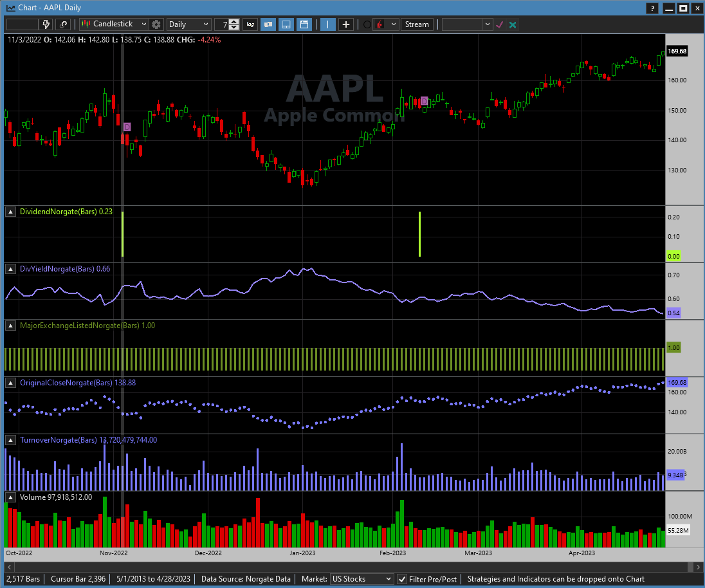This screenshot has height=588, width=705.
Task: Collapse the DividendNorgate pane
Action: click(10, 212)
